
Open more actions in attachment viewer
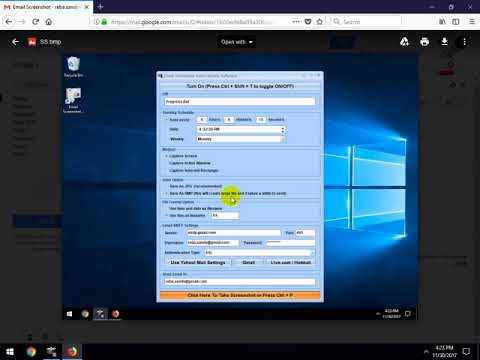464,42
